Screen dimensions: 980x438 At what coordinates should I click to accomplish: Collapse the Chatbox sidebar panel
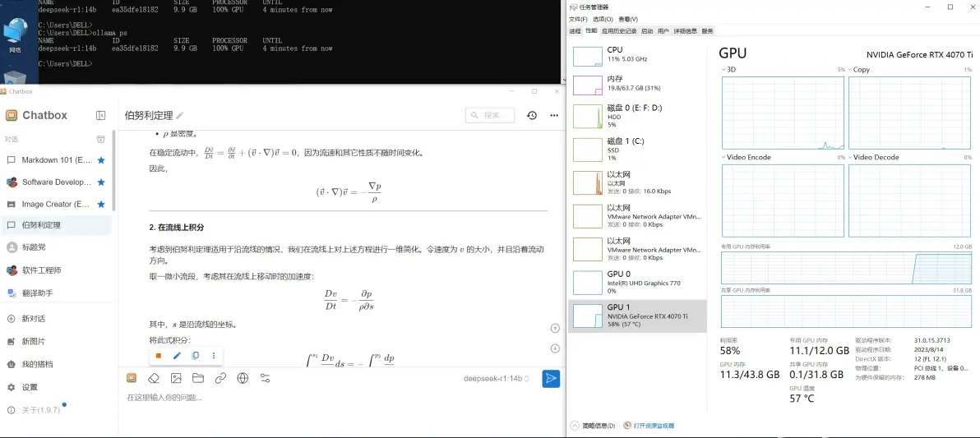(100, 116)
